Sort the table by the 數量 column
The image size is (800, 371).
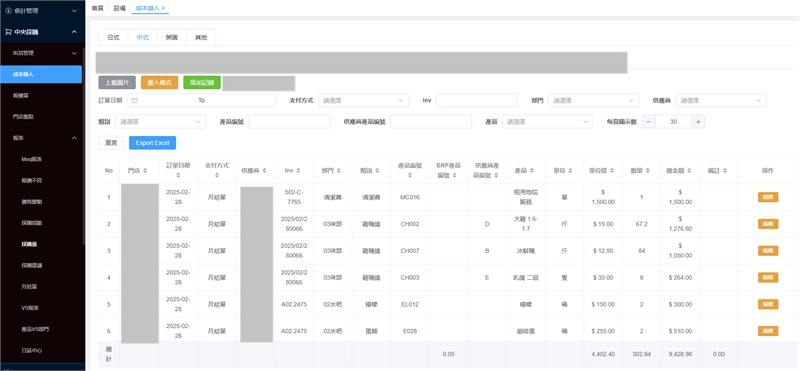coord(648,170)
